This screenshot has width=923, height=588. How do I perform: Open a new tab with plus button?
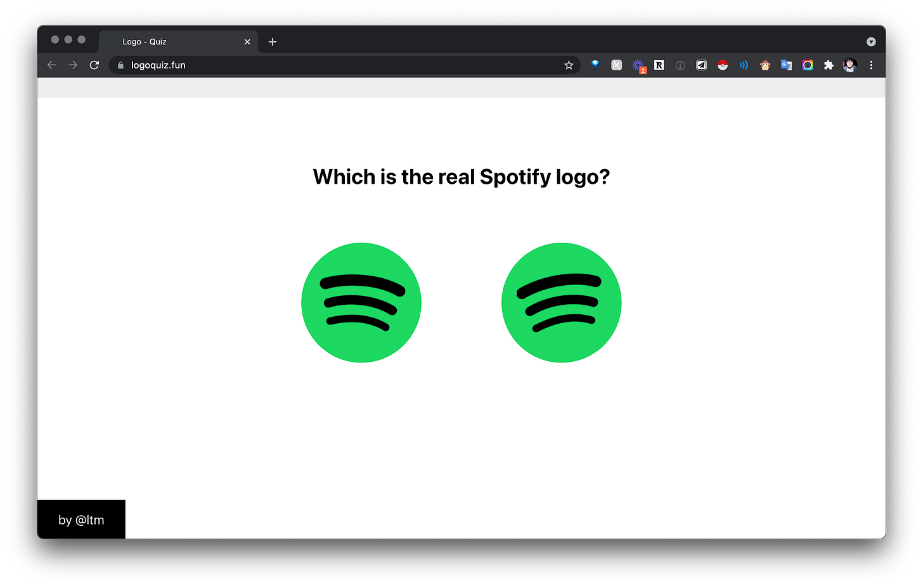coord(273,42)
